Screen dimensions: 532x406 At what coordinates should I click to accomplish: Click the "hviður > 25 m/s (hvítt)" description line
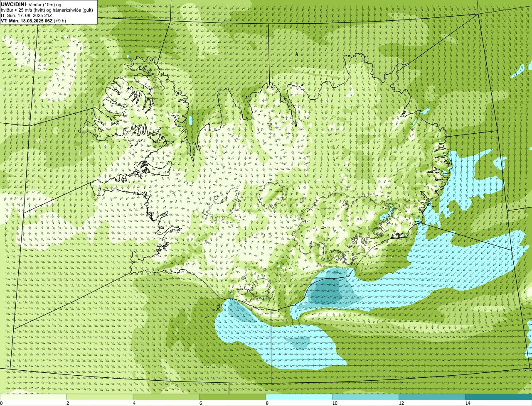click(47, 10)
